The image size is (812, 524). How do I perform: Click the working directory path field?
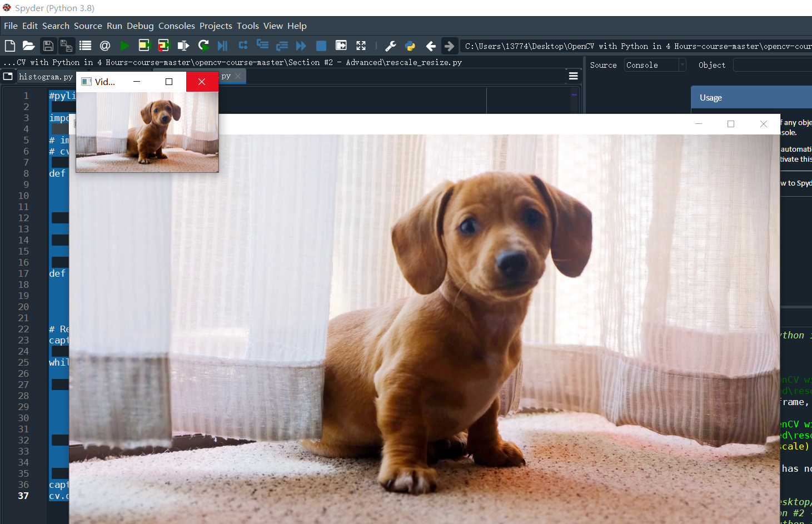pos(636,46)
